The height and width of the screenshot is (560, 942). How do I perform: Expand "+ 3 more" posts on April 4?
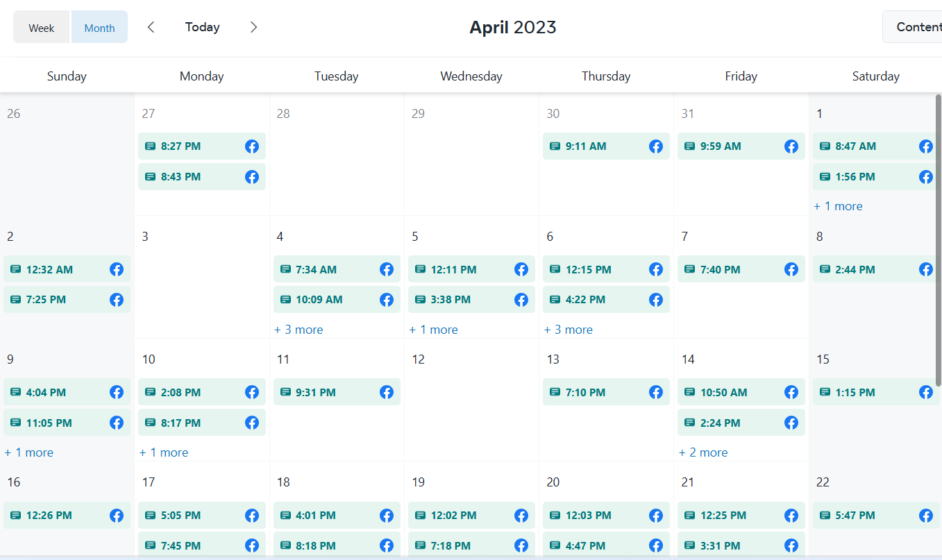[298, 330]
